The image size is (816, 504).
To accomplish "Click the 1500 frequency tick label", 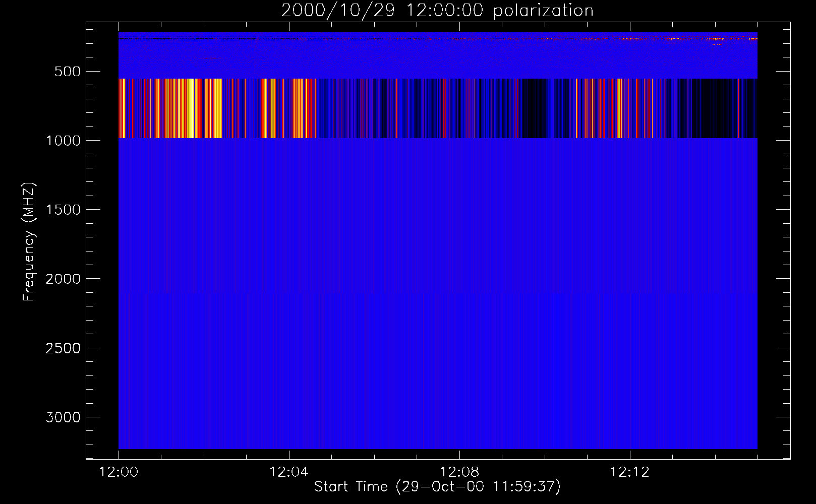I will click(x=63, y=210).
